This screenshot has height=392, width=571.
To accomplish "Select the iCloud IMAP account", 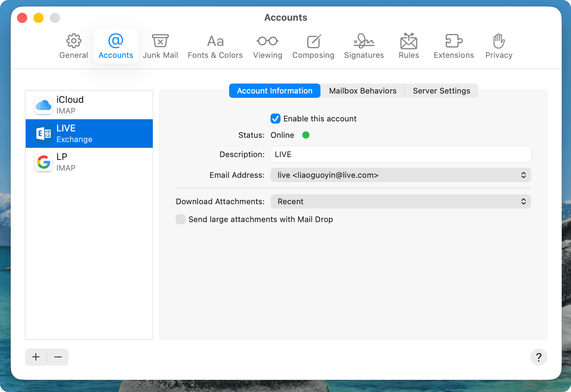I will point(89,105).
